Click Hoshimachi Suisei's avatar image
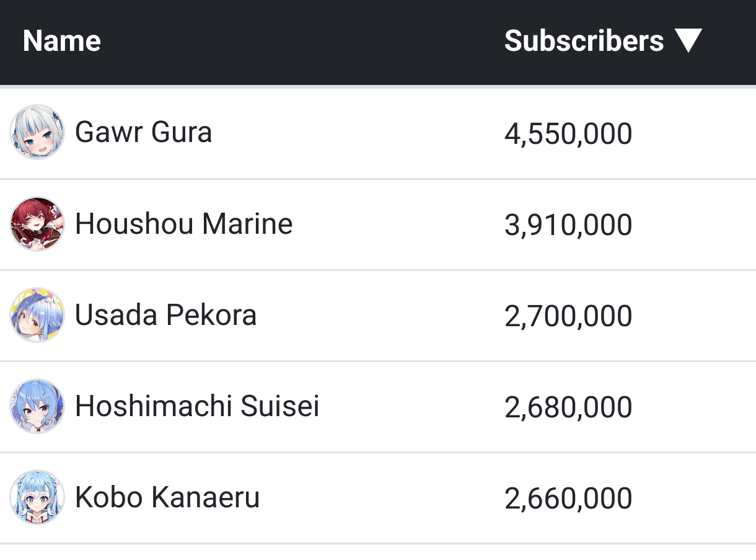The image size is (756, 560). (x=37, y=406)
